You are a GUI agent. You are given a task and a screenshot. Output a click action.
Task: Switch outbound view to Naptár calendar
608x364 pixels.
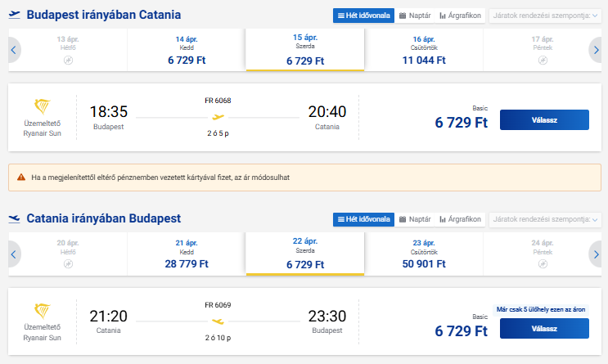(415, 16)
